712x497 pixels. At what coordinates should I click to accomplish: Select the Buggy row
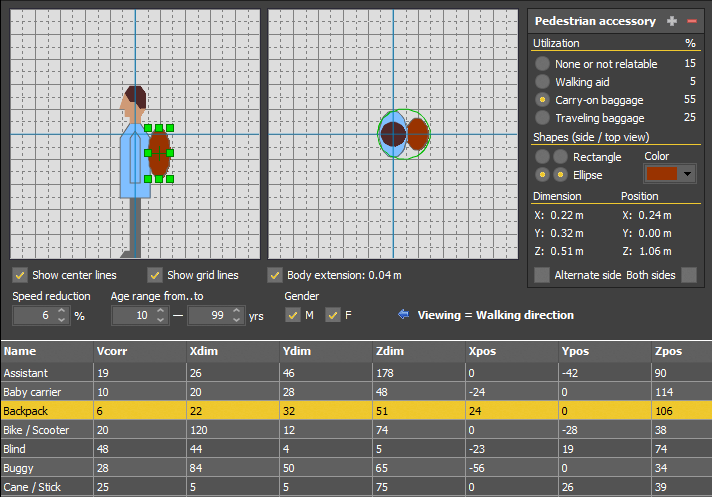click(x=356, y=468)
